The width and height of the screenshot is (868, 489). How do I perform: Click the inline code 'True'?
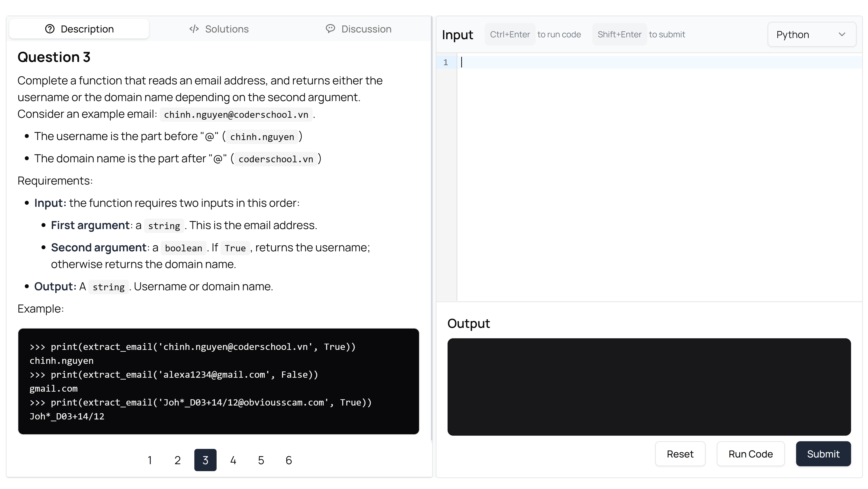click(x=235, y=248)
